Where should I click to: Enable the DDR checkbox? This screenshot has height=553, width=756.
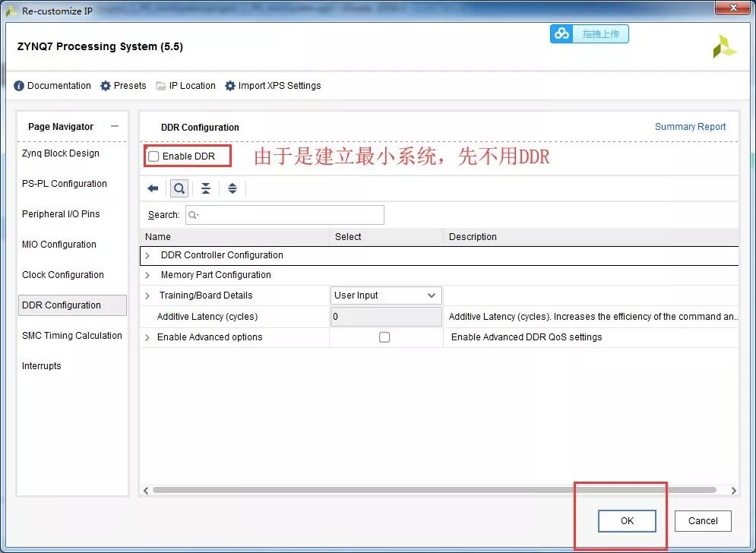click(153, 156)
